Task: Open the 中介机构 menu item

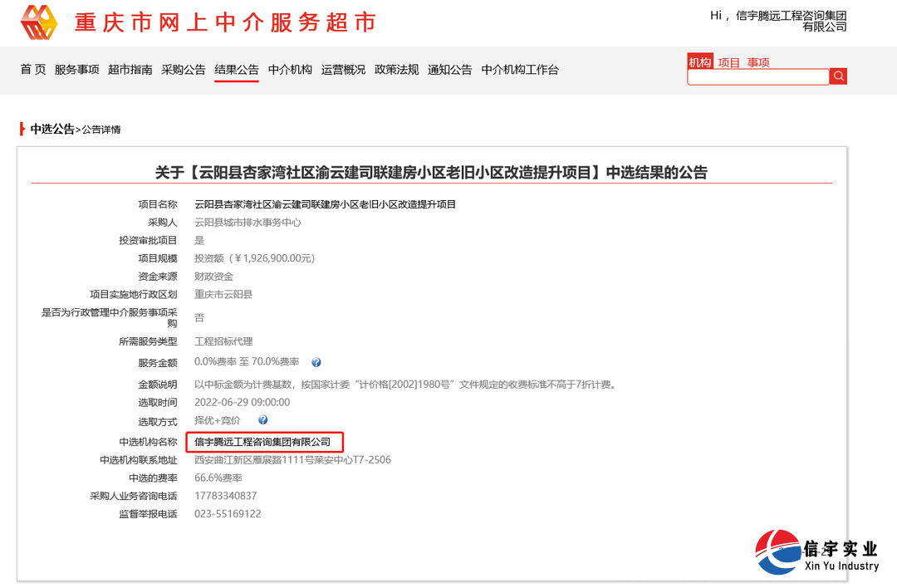Action: click(x=290, y=70)
